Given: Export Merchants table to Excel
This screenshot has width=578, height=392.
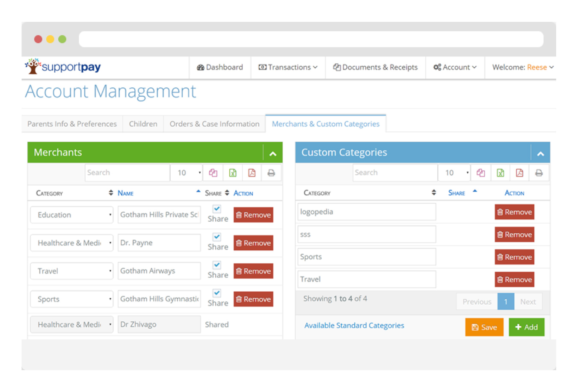Looking at the screenshot, I should pos(232,173).
